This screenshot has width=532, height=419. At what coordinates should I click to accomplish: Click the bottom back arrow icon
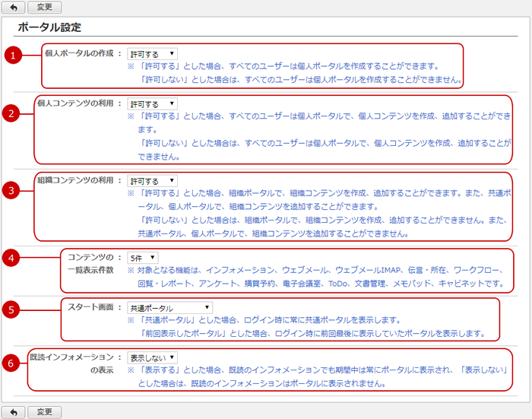[x=13, y=411]
